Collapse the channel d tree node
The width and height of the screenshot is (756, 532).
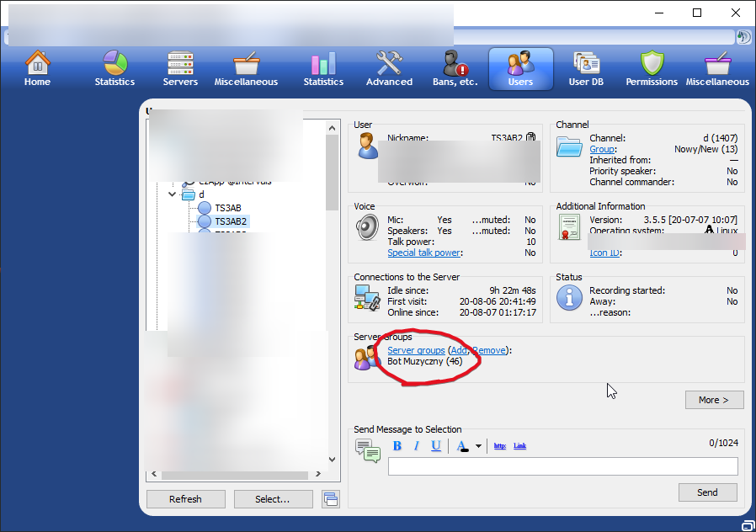(x=173, y=194)
